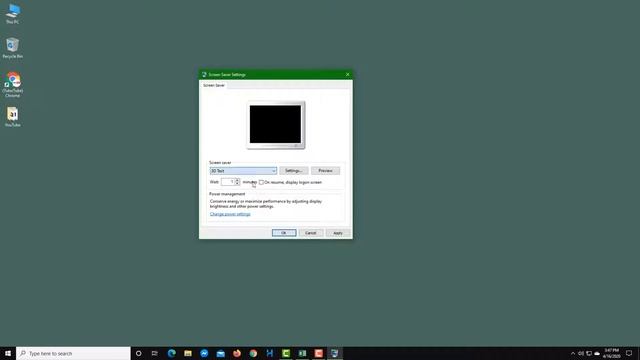Open Messenger from the taskbar
The height and width of the screenshot is (360, 640).
(x=204, y=353)
